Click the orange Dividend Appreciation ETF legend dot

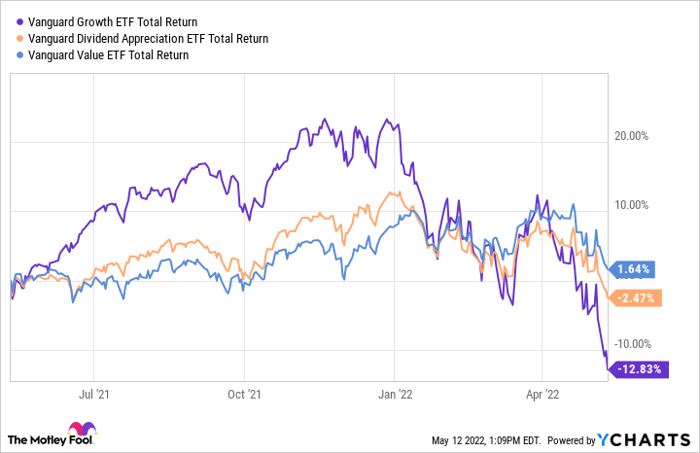[11, 38]
